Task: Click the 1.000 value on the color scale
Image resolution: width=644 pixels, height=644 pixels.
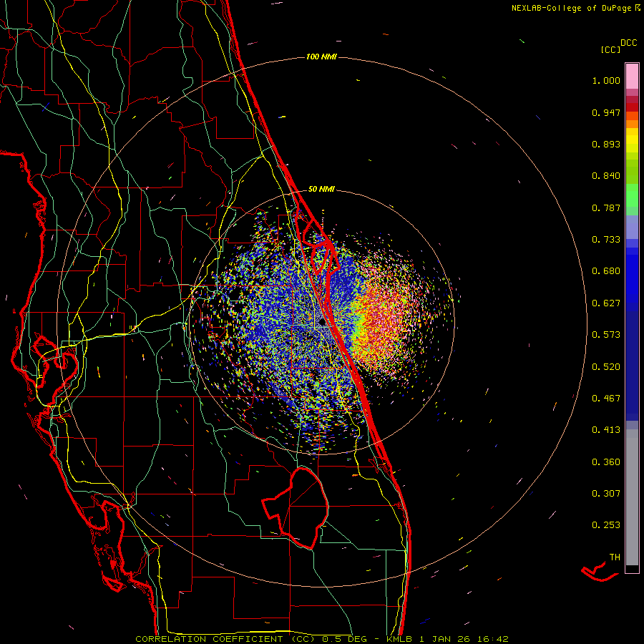Action: point(606,80)
